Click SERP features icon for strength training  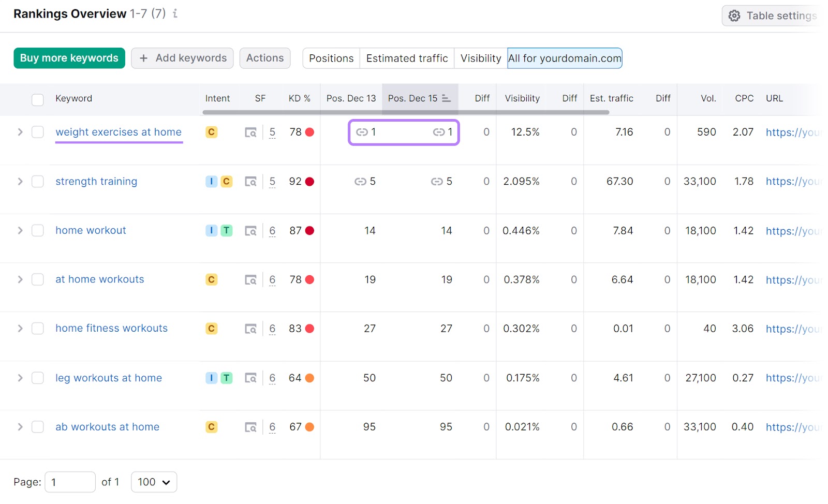point(250,182)
